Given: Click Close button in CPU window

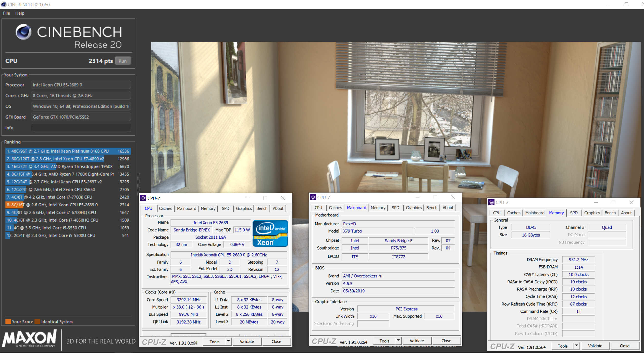Looking at the screenshot, I should click(x=276, y=341).
